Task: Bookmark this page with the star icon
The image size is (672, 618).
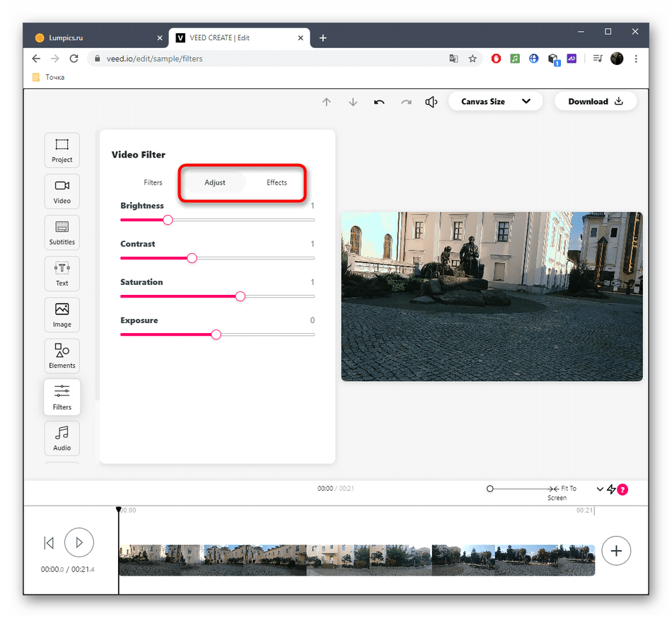Action: [x=473, y=59]
